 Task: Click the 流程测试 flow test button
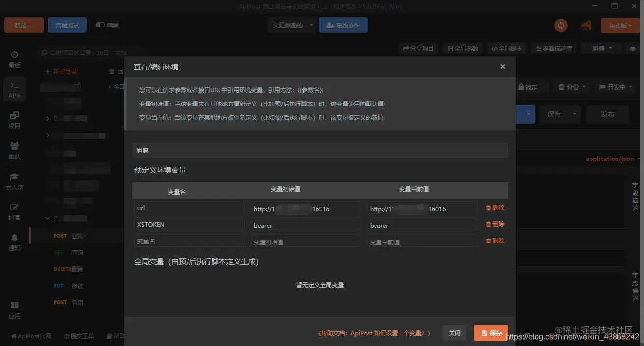tap(67, 25)
